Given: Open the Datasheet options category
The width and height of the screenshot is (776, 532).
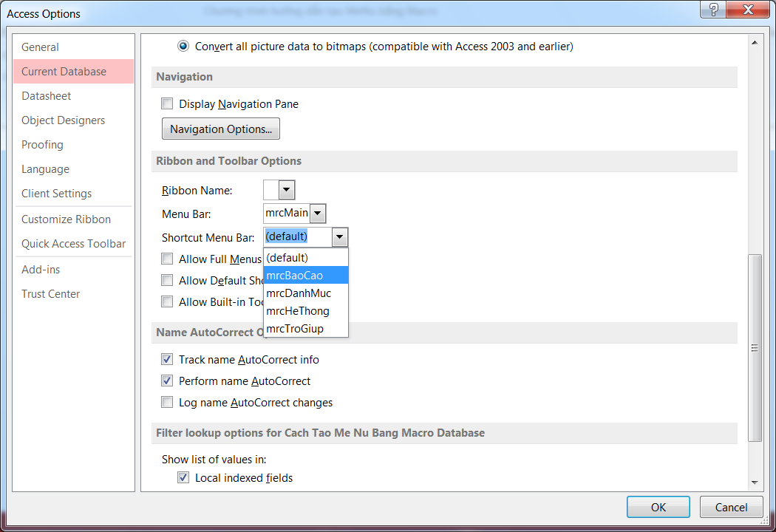Looking at the screenshot, I should [x=47, y=96].
